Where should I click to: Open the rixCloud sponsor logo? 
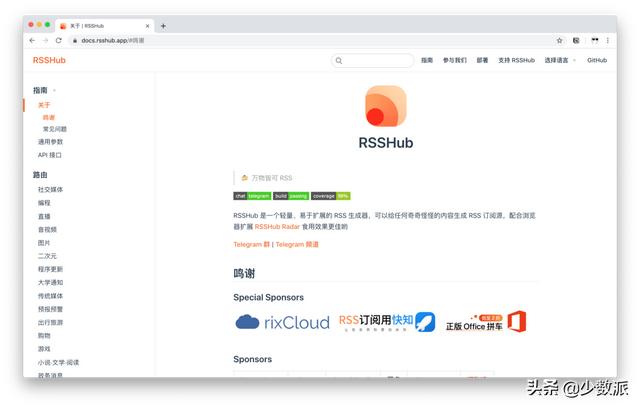pyautogui.click(x=282, y=322)
